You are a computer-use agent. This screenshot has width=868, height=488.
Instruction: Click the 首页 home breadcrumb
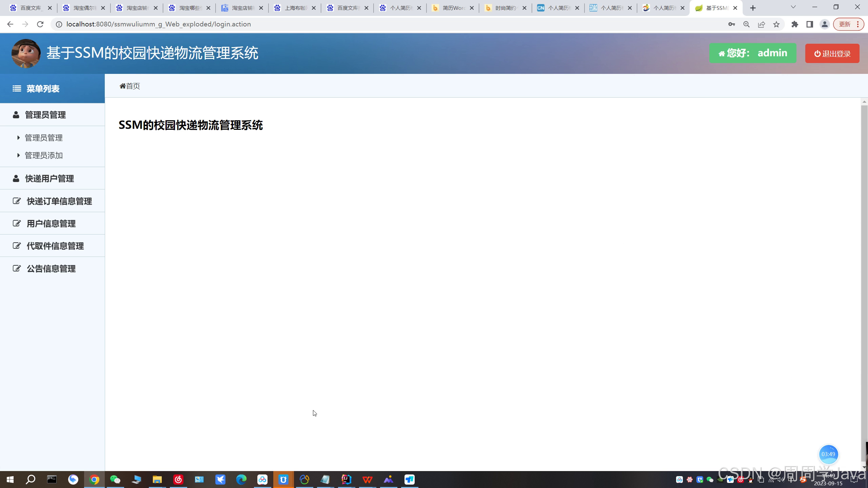coord(130,86)
